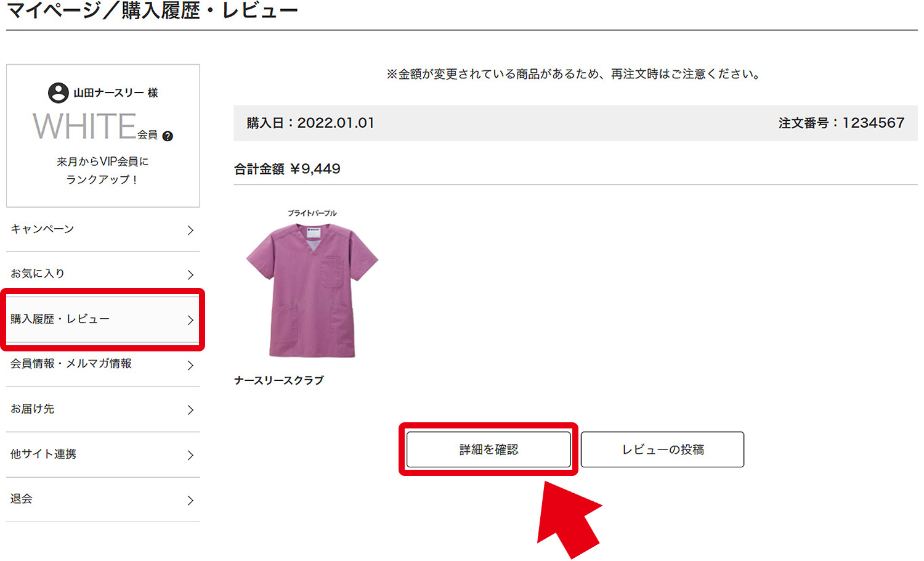Click the 退会 chevron arrow
This screenshot has width=924, height=561.
point(190,500)
